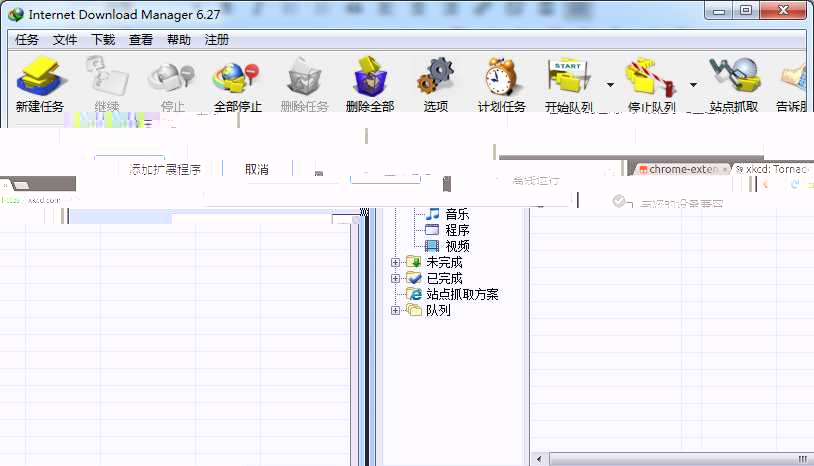This screenshot has height=466, width=814.
Task: Click the 继续 (resume) toolbar icon
Action: point(107,85)
